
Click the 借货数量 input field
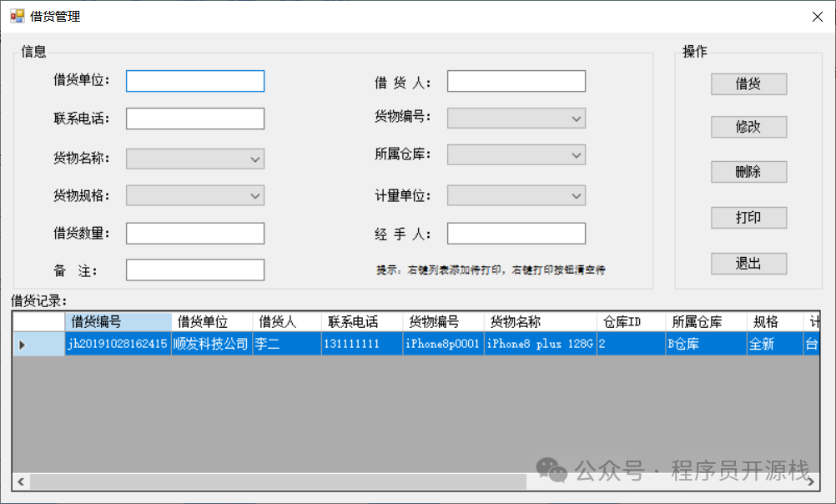(x=195, y=233)
